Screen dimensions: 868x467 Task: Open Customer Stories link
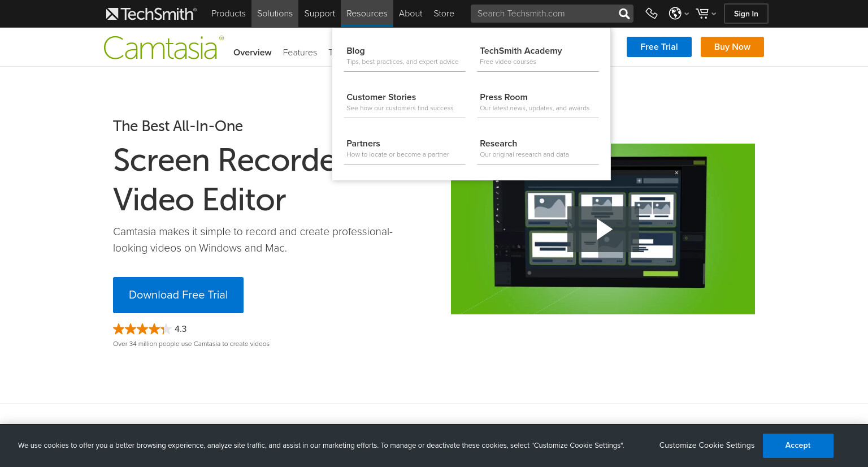coord(405,102)
